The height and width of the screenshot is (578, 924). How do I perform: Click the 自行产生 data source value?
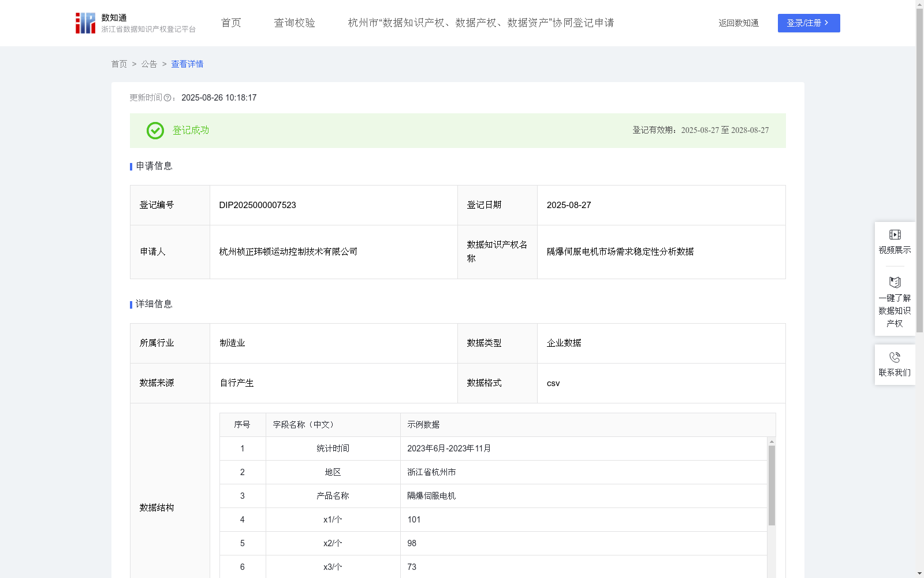tap(237, 383)
